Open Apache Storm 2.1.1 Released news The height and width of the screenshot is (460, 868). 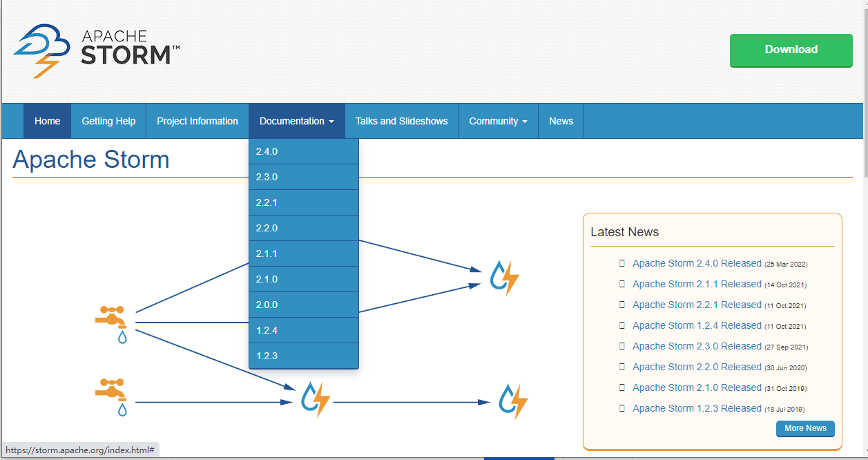pyautogui.click(x=697, y=284)
